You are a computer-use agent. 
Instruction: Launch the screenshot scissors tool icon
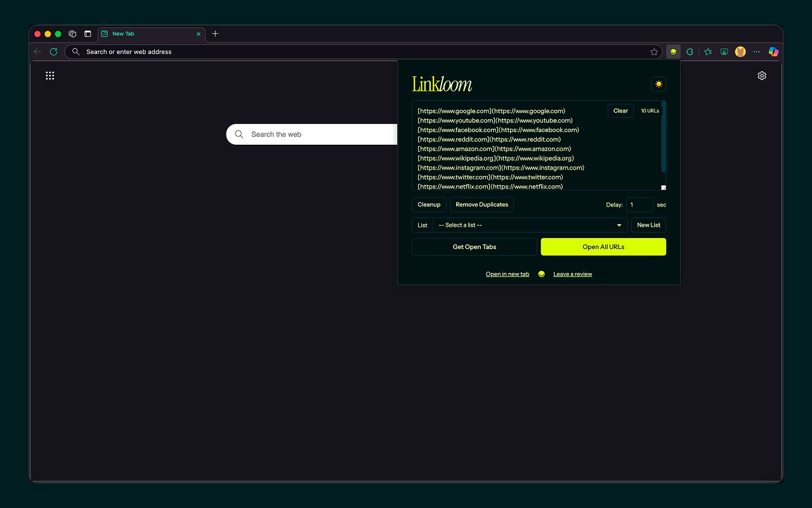(x=724, y=52)
